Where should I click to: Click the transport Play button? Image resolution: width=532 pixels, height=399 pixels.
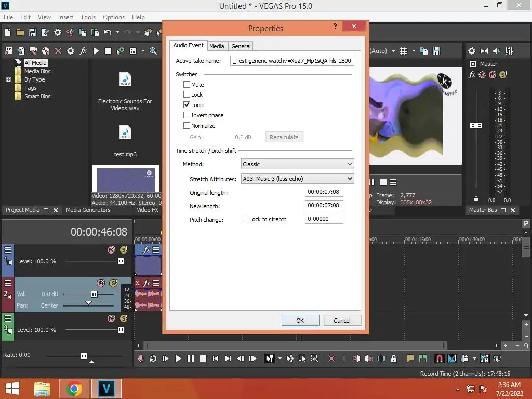(x=178, y=358)
